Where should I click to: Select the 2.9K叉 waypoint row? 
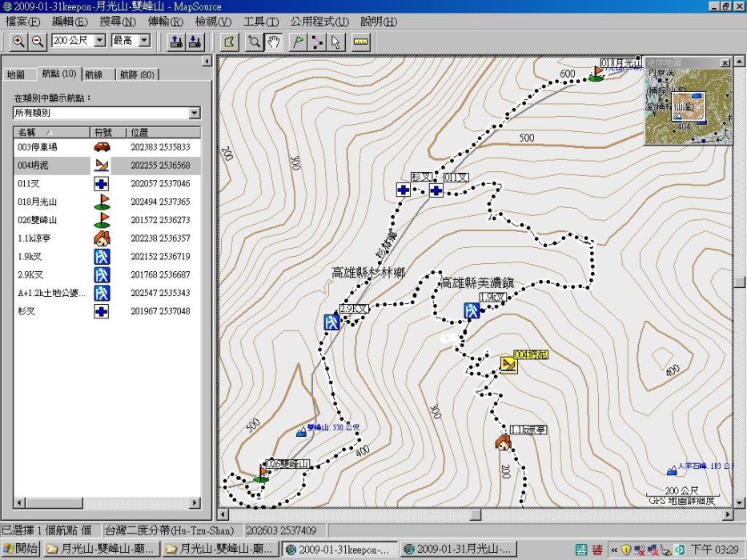point(107,274)
